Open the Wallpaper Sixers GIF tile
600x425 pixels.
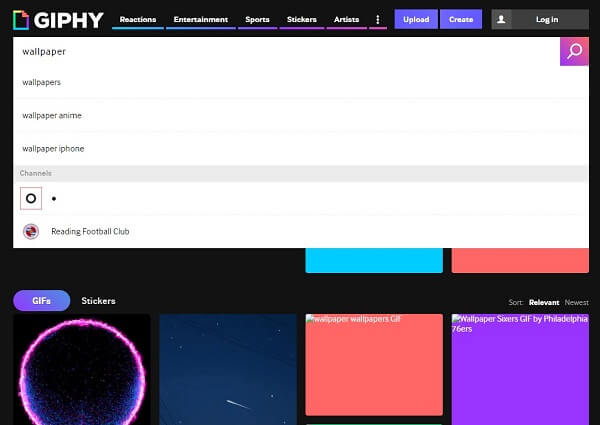click(x=520, y=370)
